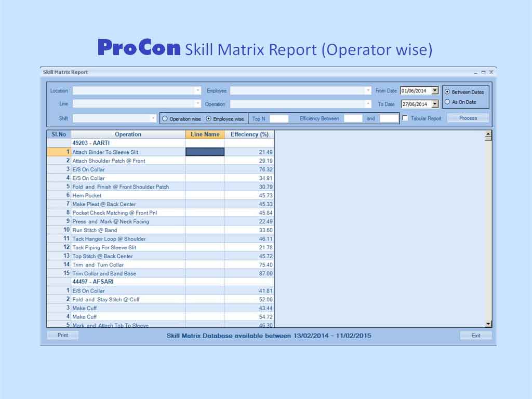Maximize the Skill Matrix Report window
This screenshot has width=532, height=399.
pyautogui.click(x=483, y=72)
